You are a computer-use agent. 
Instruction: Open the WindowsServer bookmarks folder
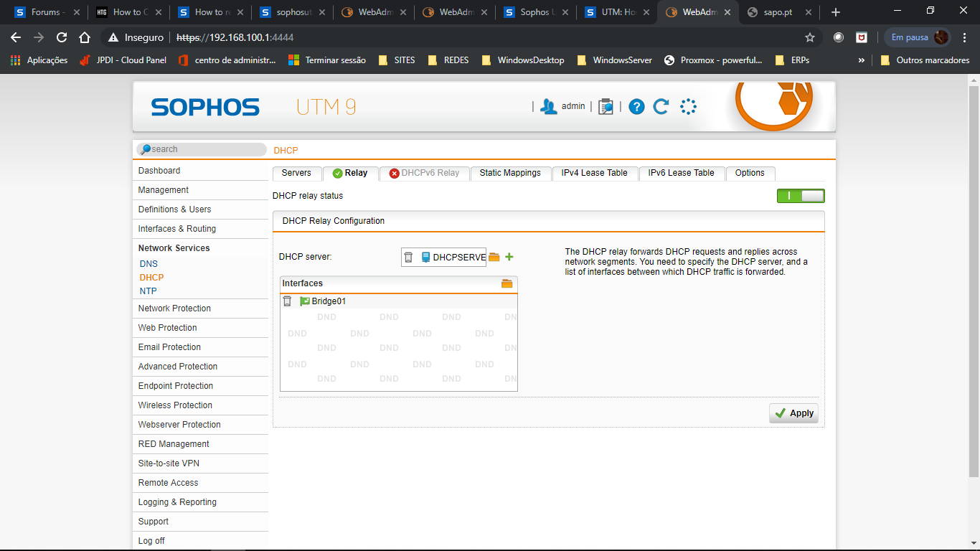coord(615,60)
